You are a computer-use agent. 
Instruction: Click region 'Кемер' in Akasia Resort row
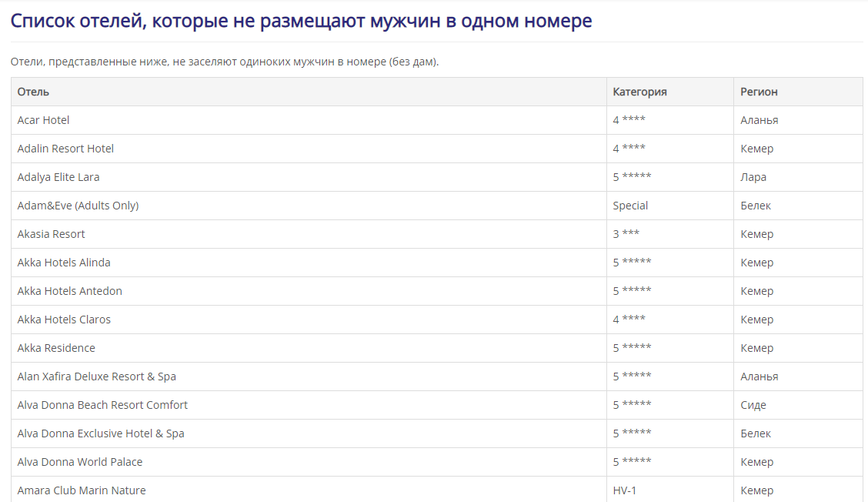[756, 234]
